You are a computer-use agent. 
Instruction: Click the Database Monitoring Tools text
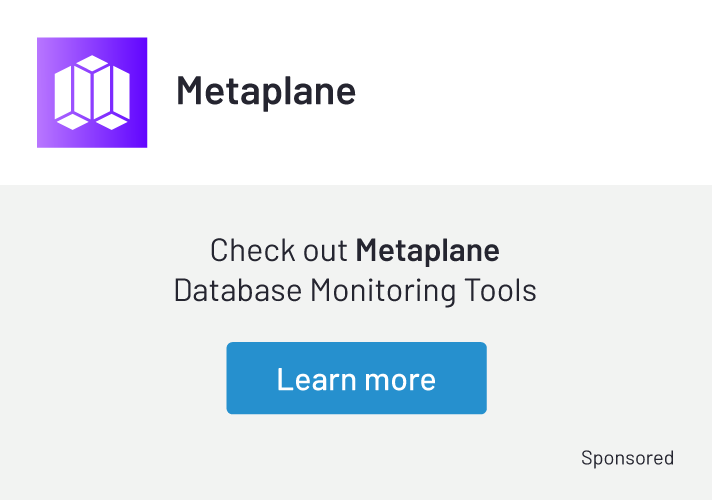pos(355,290)
